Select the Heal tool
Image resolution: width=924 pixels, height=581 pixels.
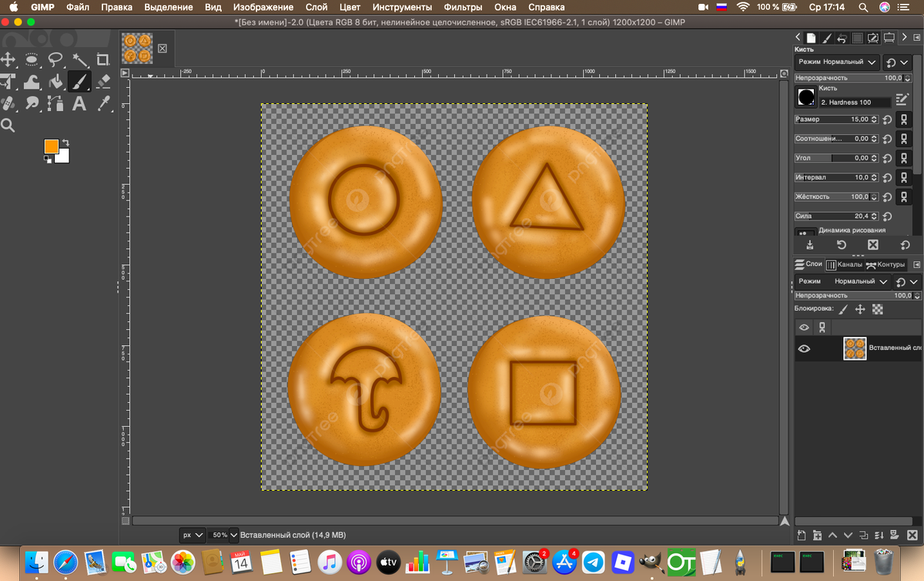tap(8, 103)
